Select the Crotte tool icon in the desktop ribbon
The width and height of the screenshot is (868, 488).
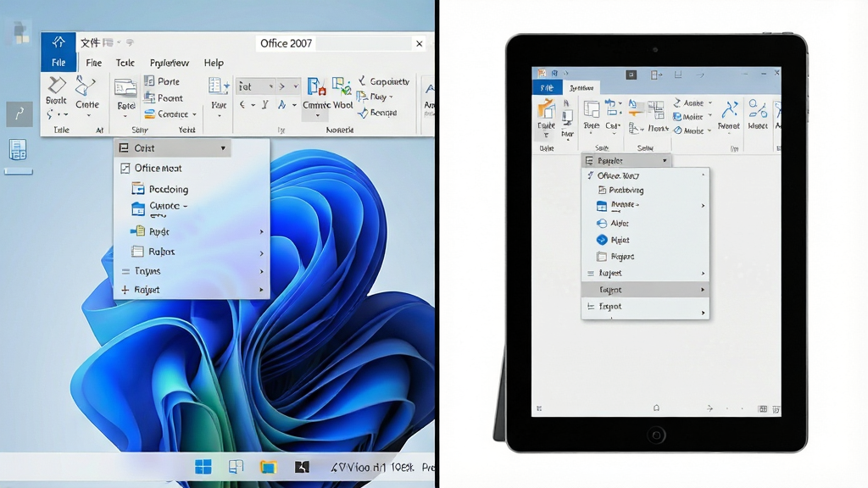86,86
